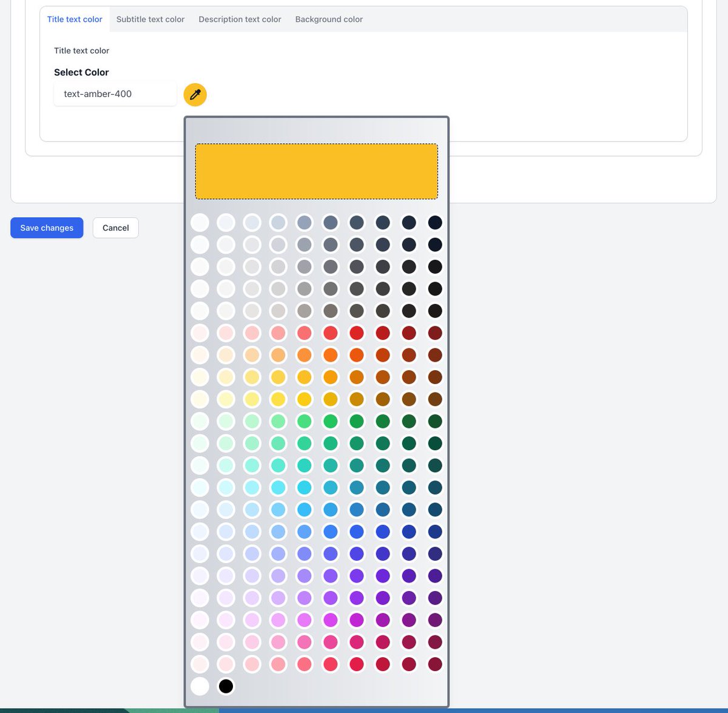Select the darkest swatch in the pink row
The image size is (728, 713).
435,642
